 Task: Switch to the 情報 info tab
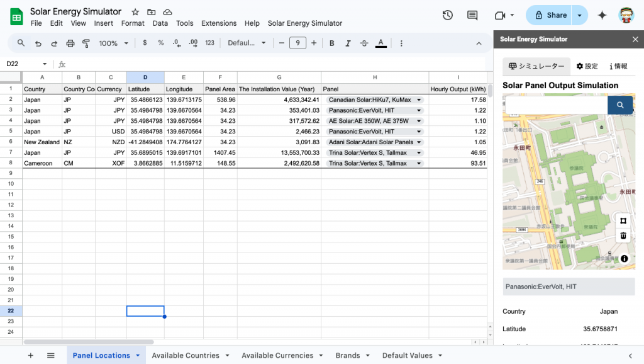point(619,66)
